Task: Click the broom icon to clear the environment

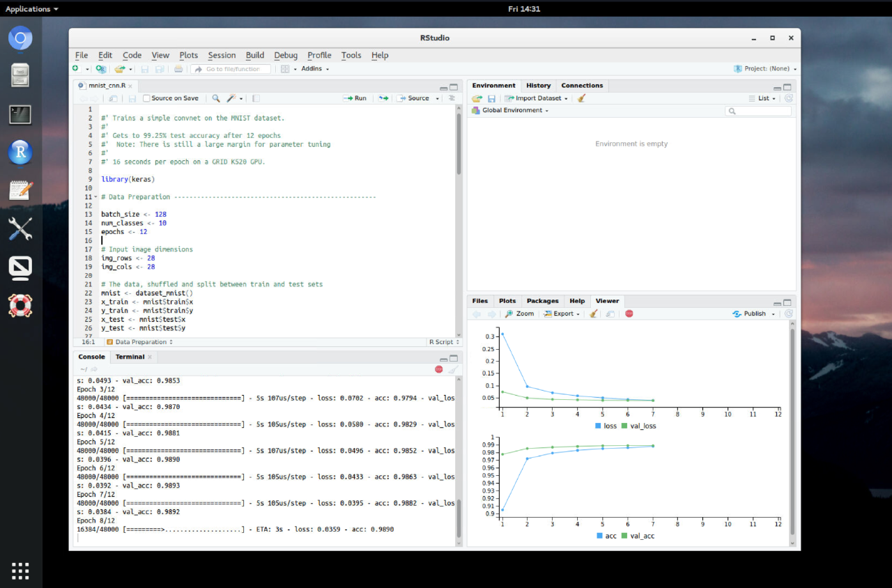Action: tap(581, 98)
